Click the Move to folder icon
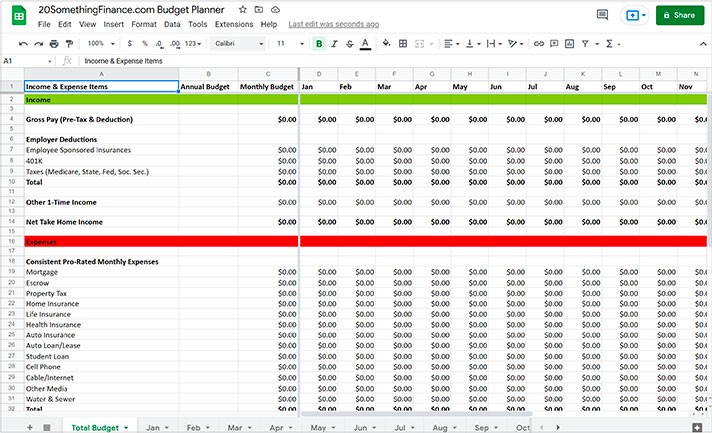Screen dimensions: 712x433 click(x=259, y=10)
